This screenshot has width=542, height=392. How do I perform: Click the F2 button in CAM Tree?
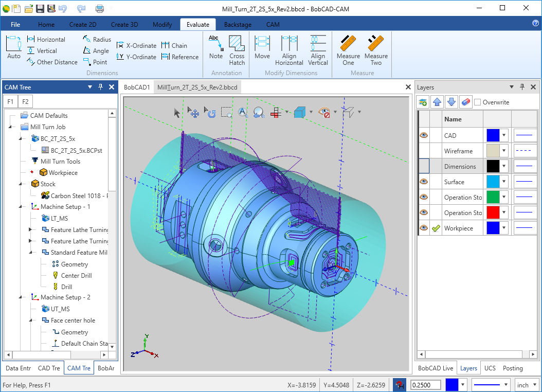[25, 101]
